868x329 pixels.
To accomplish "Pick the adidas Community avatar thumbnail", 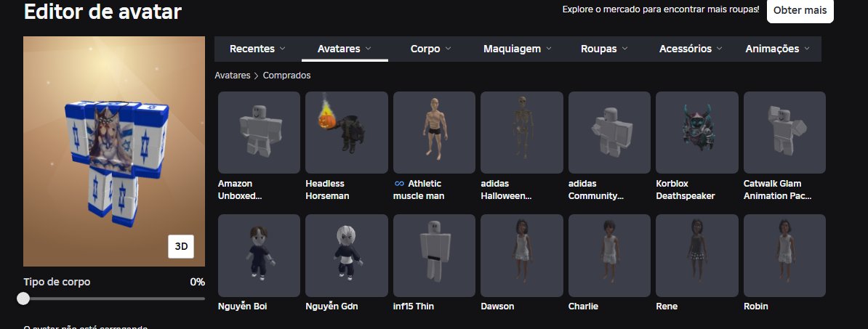I will [x=609, y=133].
